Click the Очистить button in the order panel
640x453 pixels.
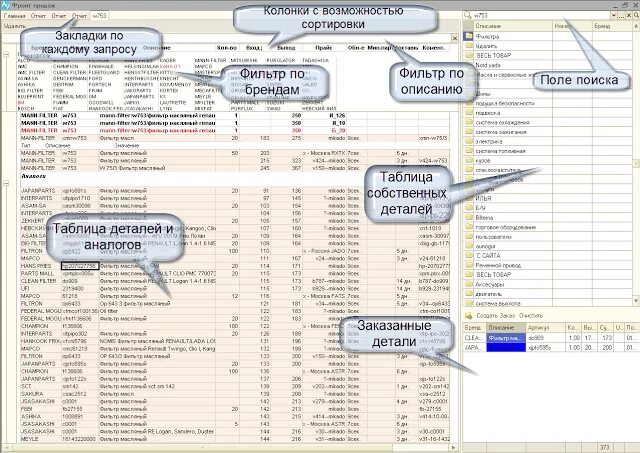tap(531, 315)
